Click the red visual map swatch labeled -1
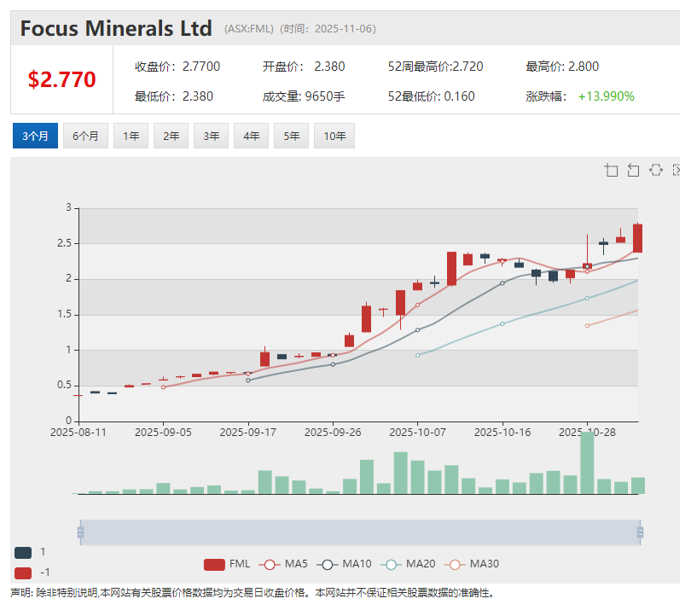The width and height of the screenshot is (691, 616). 23,572
